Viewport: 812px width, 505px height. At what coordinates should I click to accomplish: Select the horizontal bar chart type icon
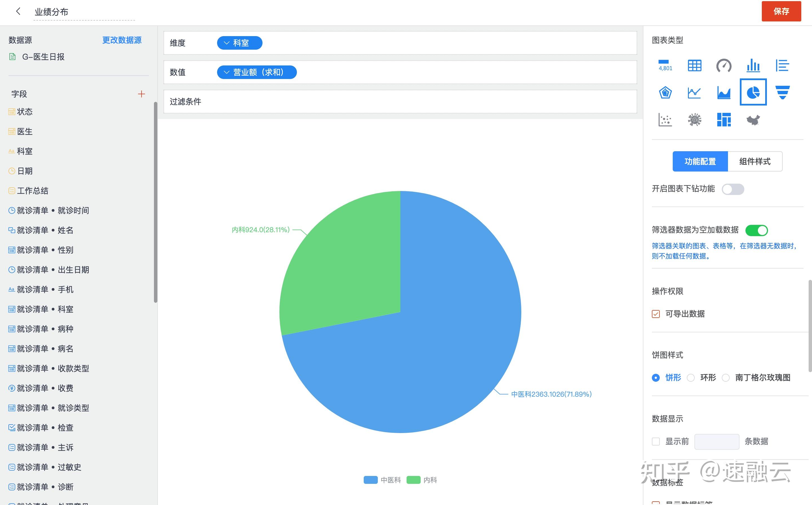point(782,65)
